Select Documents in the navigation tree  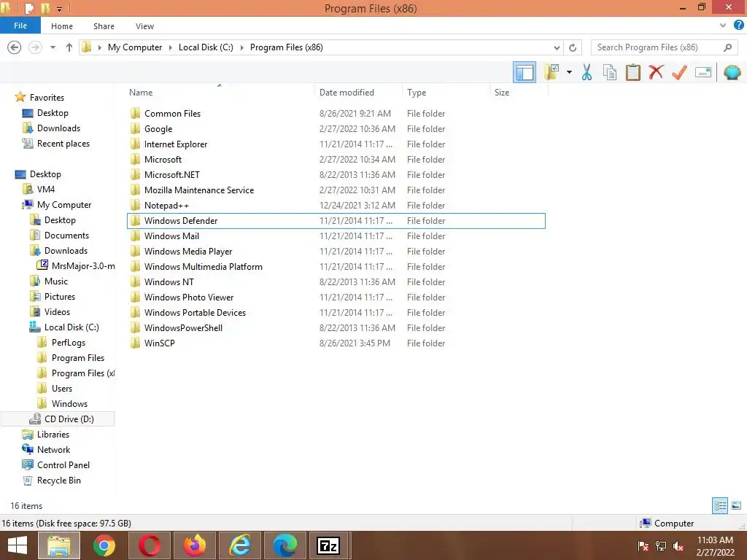click(66, 236)
